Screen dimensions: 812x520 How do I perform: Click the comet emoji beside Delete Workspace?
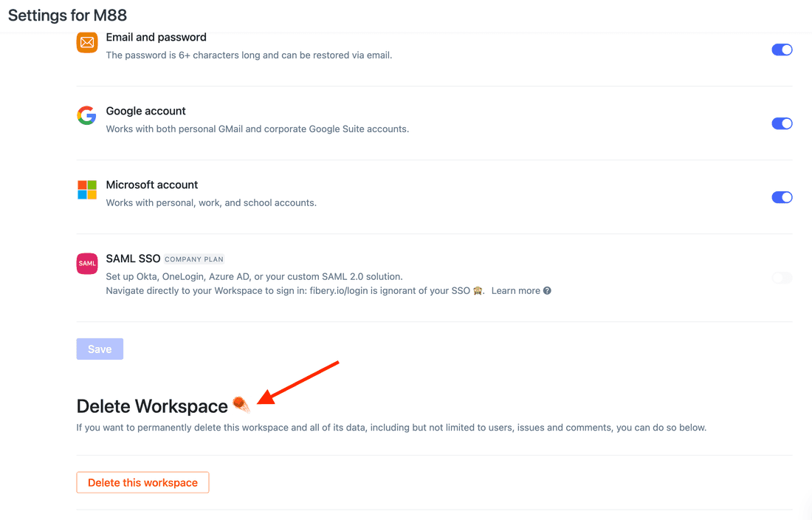pyautogui.click(x=241, y=404)
